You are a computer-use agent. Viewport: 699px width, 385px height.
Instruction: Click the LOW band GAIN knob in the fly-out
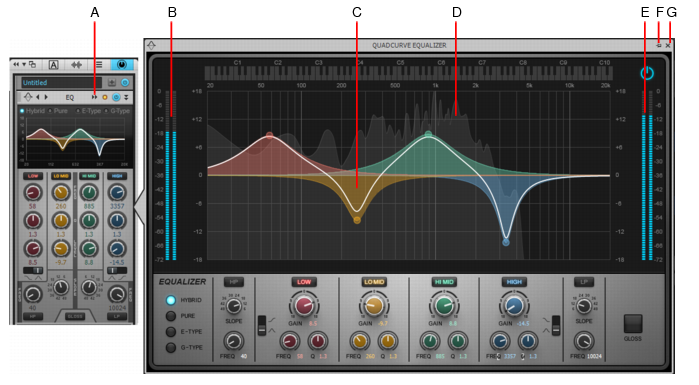[x=304, y=306]
